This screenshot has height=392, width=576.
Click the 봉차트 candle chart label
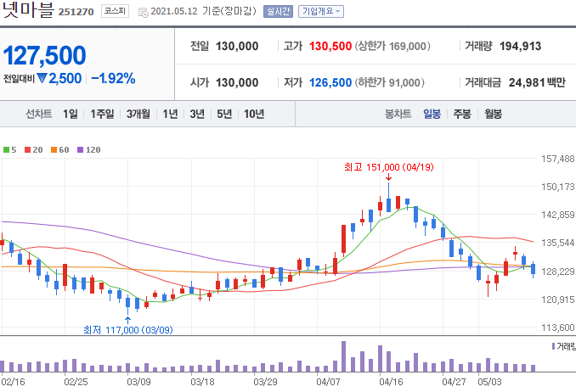click(x=398, y=114)
